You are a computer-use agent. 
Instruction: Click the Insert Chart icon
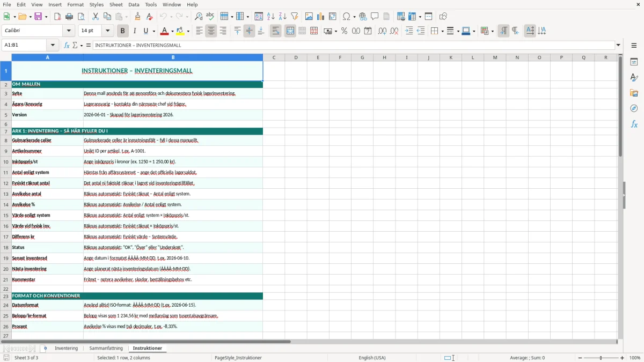(x=321, y=17)
